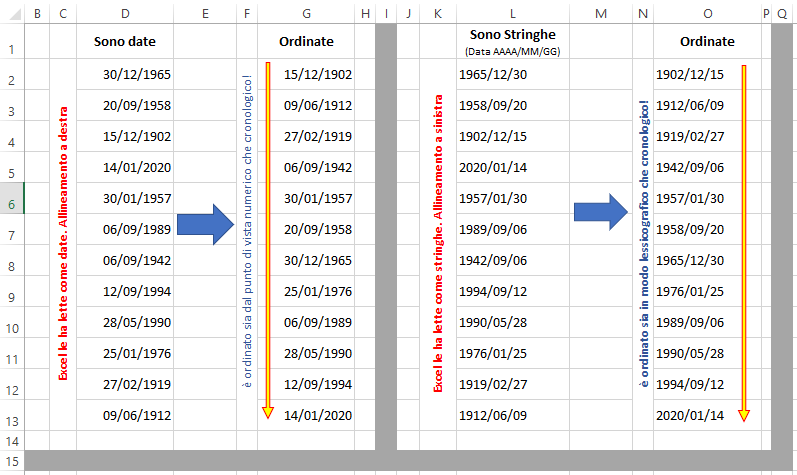
Task: Select cell D5 containing 14/01/2020
Action: tap(136, 167)
